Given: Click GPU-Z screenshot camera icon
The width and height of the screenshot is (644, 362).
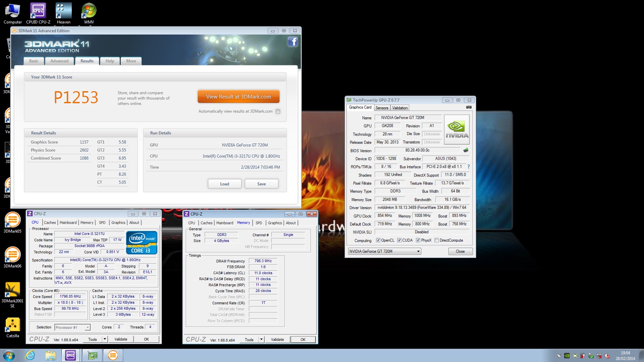Looking at the screenshot, I should [x=469, y=107].
